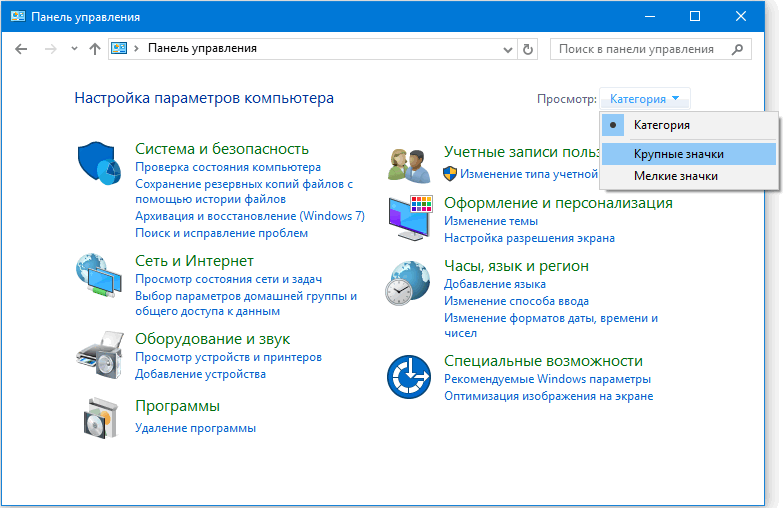Click the Clock, Language and Region icon
The width and height of the screenshot is (783, 508).
tap(408, 283)
